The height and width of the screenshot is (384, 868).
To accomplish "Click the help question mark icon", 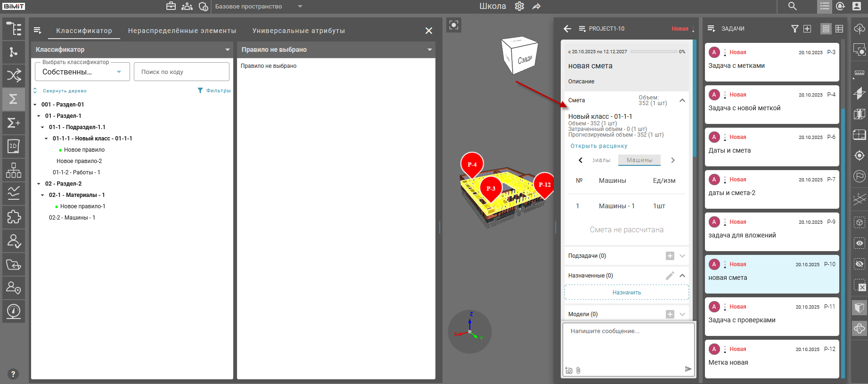I will coord(13,374).
